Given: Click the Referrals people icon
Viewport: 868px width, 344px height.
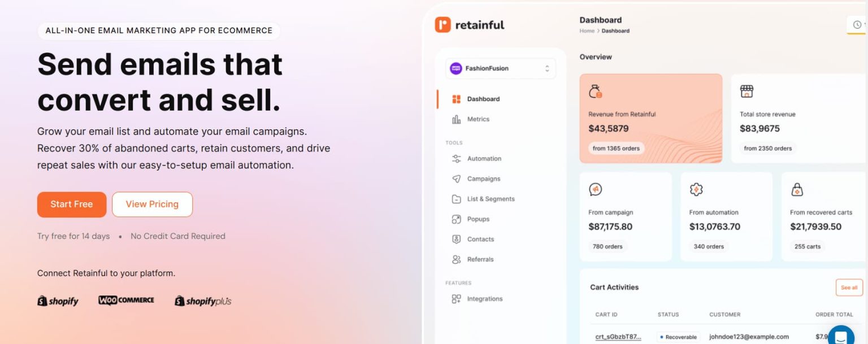Looking at the screenshot, I should click(x=457, y=259).
